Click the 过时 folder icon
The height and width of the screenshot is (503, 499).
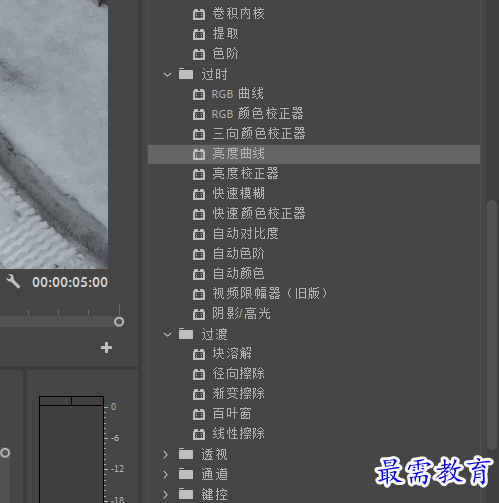point(186,74)
